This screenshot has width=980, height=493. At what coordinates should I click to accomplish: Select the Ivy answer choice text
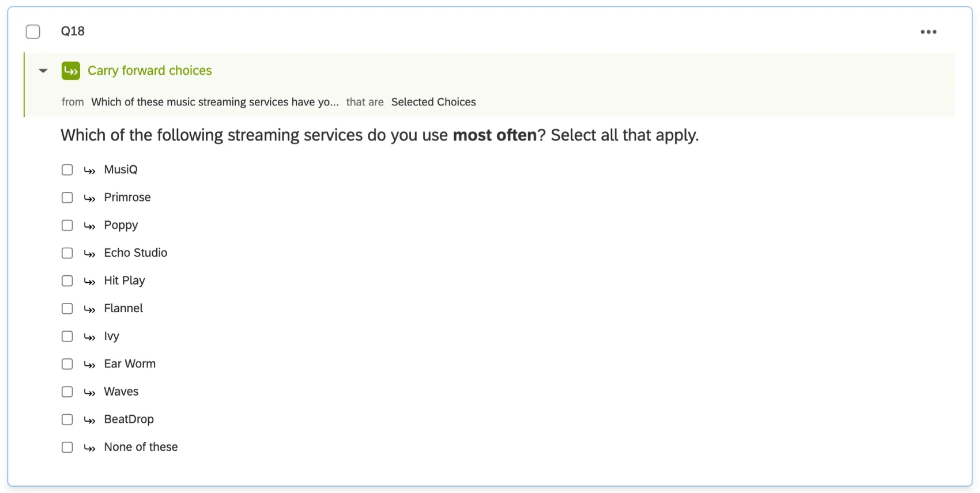[x=111, y=336]
